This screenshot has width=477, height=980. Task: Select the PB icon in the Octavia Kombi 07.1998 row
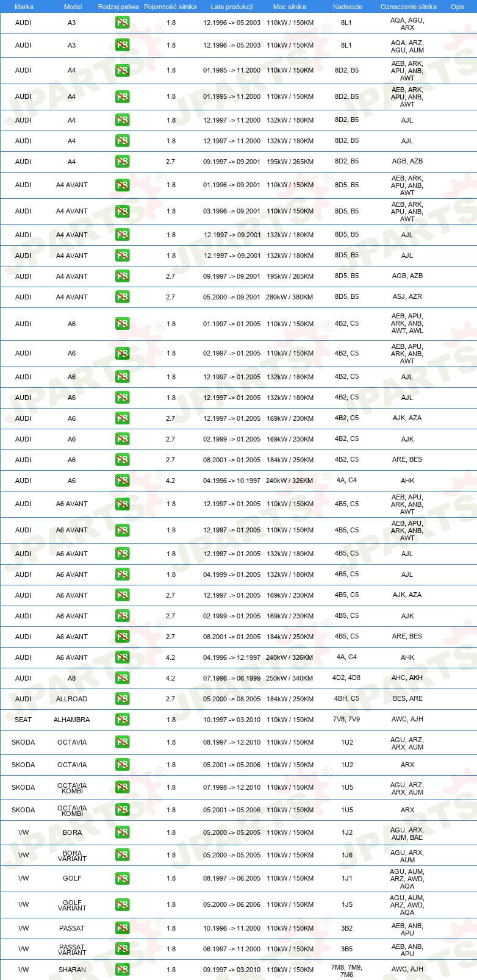123,787
